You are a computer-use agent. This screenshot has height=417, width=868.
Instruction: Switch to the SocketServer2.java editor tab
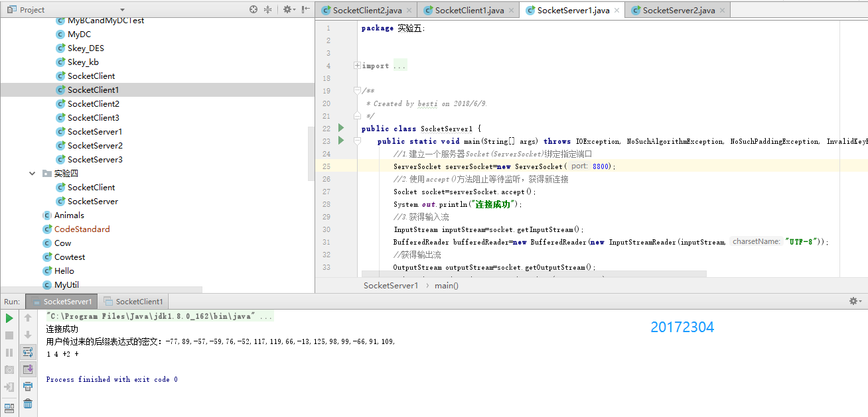point(679,10)
